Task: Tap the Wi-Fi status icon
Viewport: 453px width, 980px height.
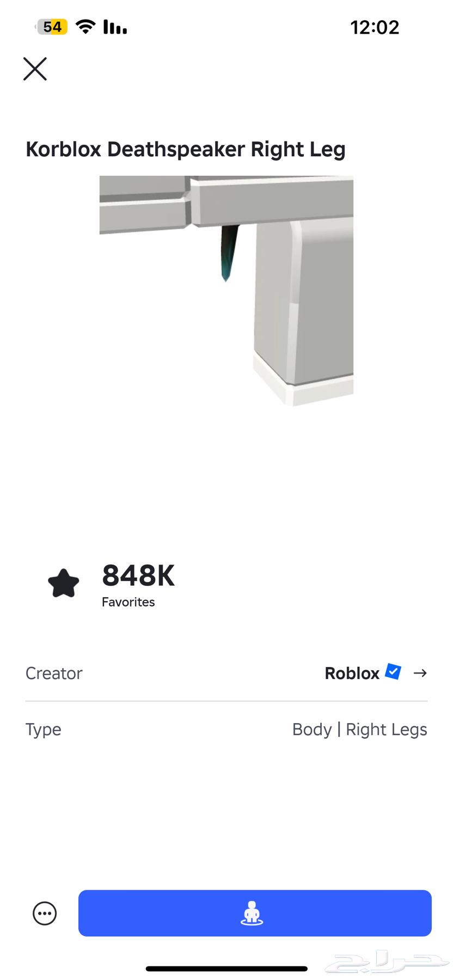Action: 85,27
